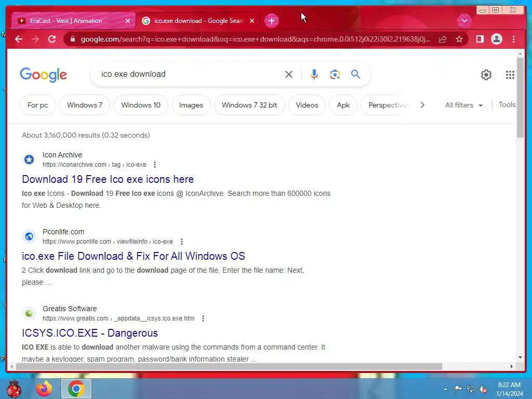Click the Icon Archive favicon

click(29, 159)
